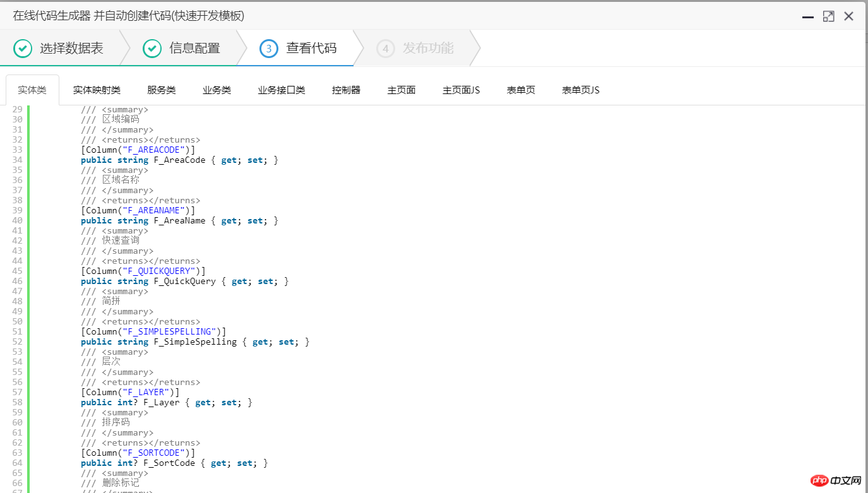Click the 中文网 link at bottom right
Screen dimensions: 868x493
tap(846, 480)
